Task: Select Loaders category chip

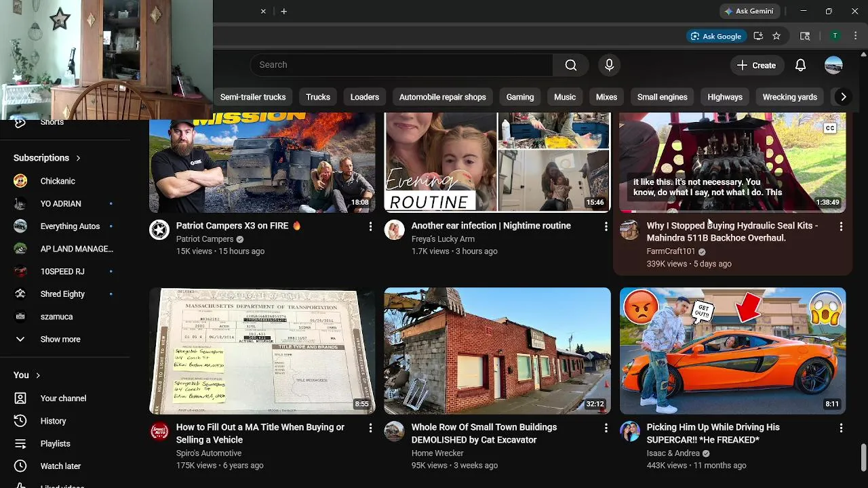Action: click(x=365, y=97)
